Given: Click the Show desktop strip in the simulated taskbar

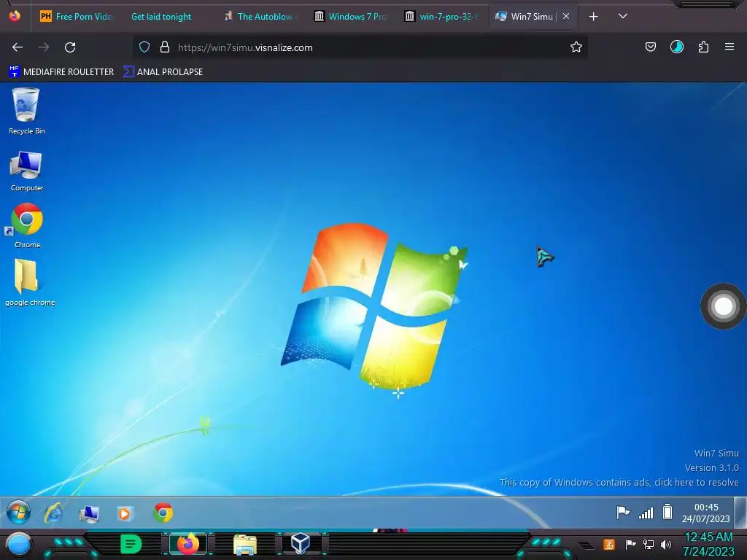Looking at the screenshot, I should [740, 513].
